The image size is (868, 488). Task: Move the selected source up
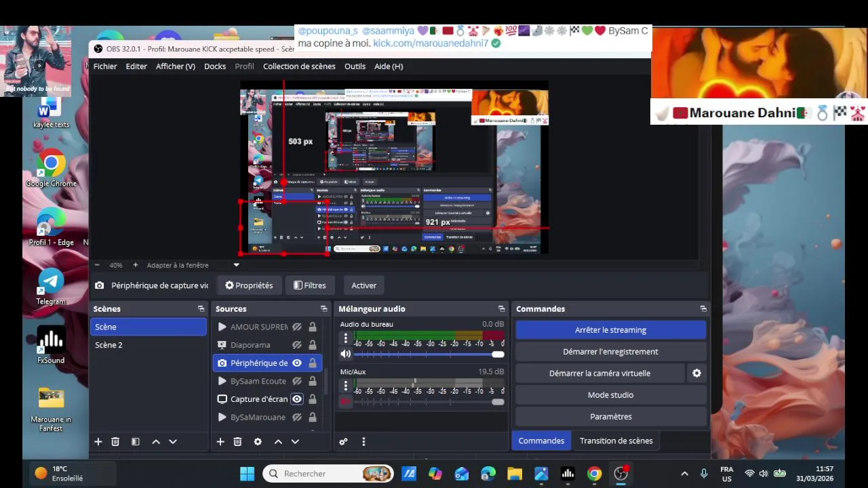278,441
